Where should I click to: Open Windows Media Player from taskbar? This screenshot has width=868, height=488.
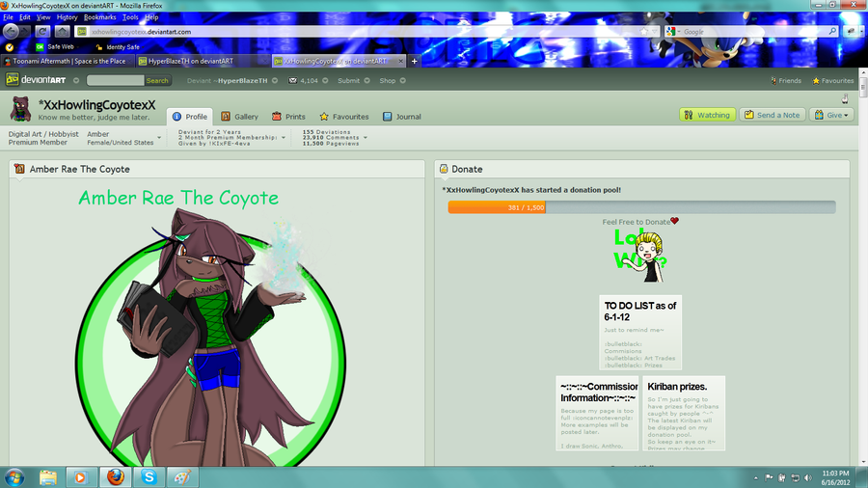(x=81, y=477)
